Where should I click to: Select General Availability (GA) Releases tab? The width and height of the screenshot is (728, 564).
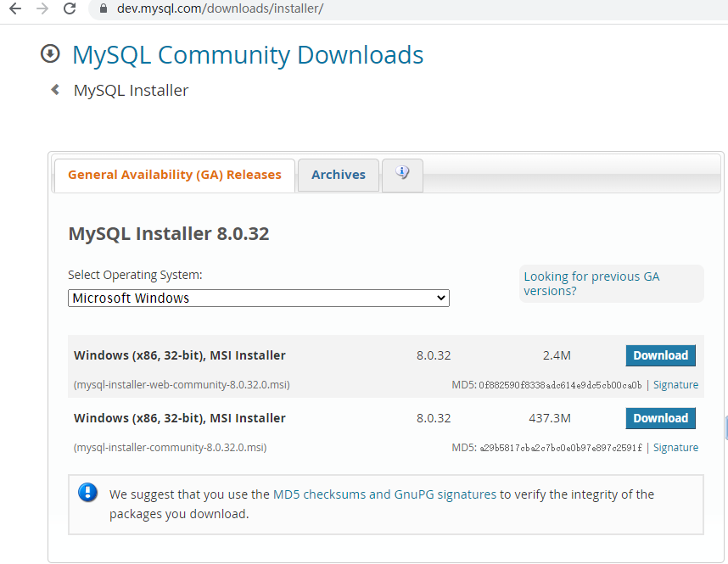pyautogui.click(x=175, y=175)
